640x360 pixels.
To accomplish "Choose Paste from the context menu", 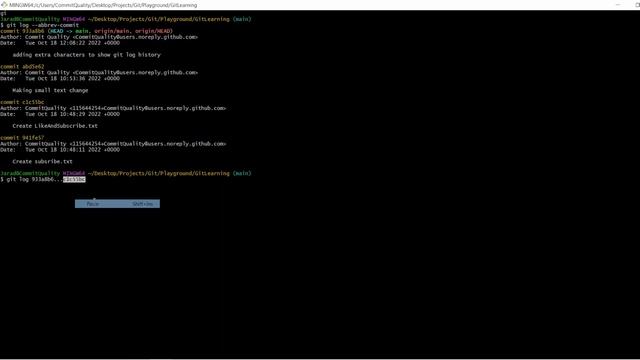I will point(117,204).
